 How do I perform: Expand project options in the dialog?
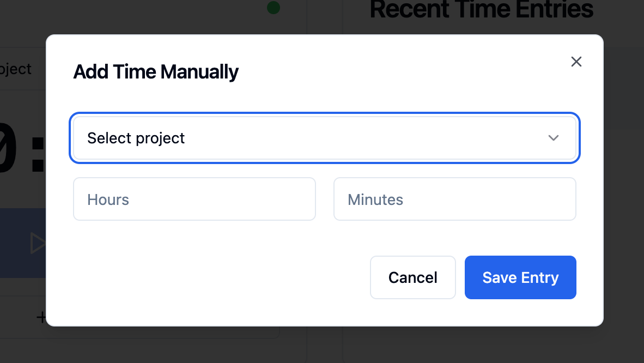tap(325, 138)
